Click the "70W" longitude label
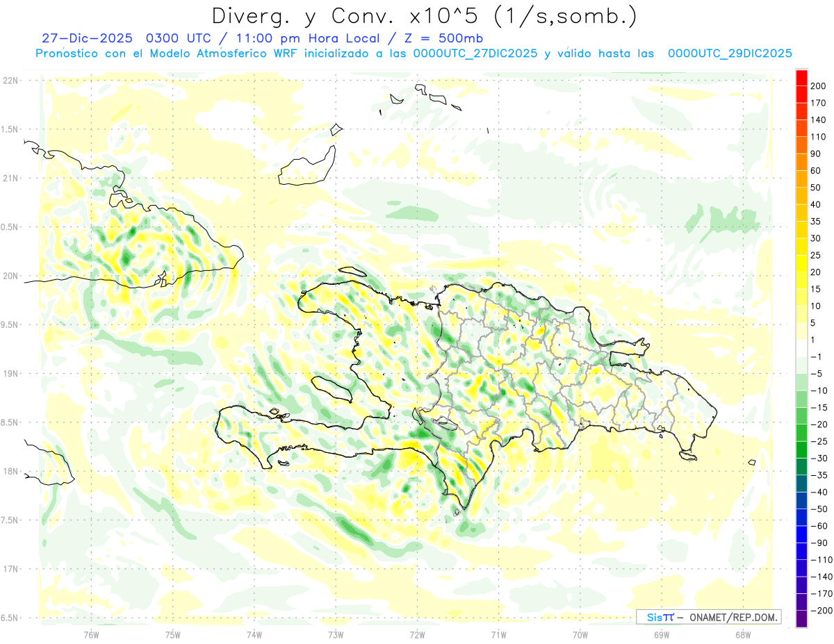This screenshot has height=644, width=834. point(580,634)
